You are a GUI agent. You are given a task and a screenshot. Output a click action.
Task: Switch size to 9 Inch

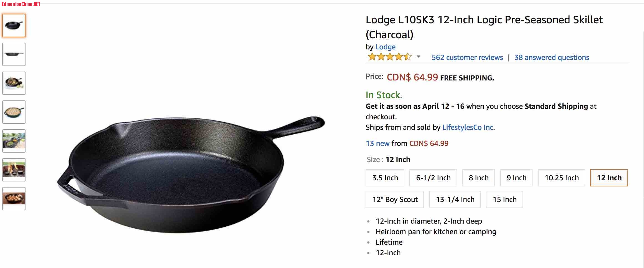coord(516,178)
